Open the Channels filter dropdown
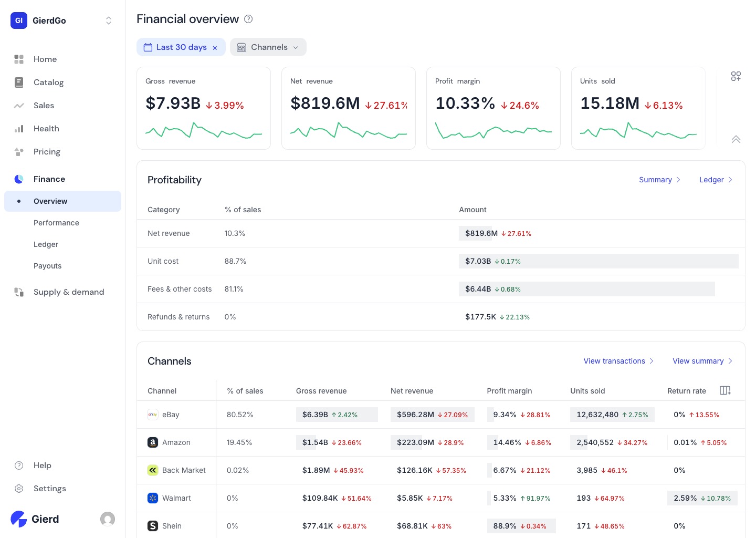This screenshot has height=538, width=756. tap(268, 47)
